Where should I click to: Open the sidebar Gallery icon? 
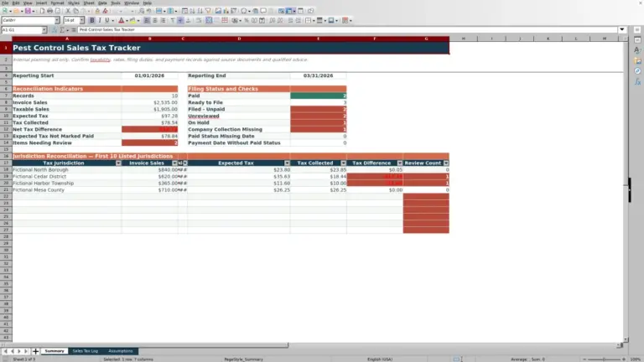637,60
